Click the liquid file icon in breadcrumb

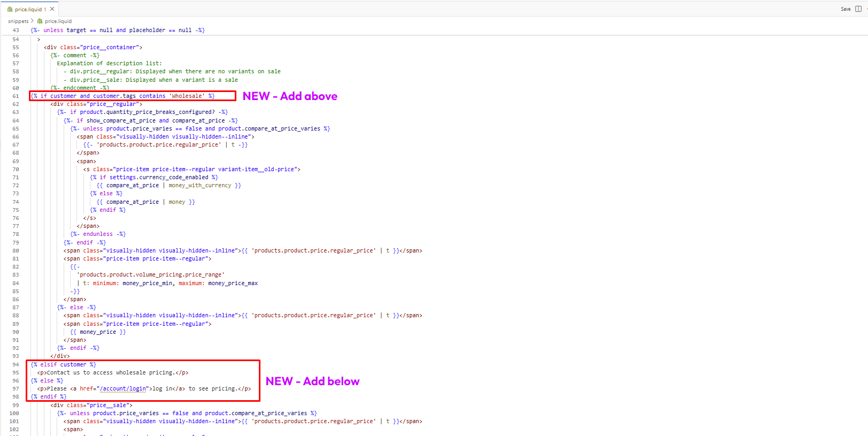tap(40, 21)
